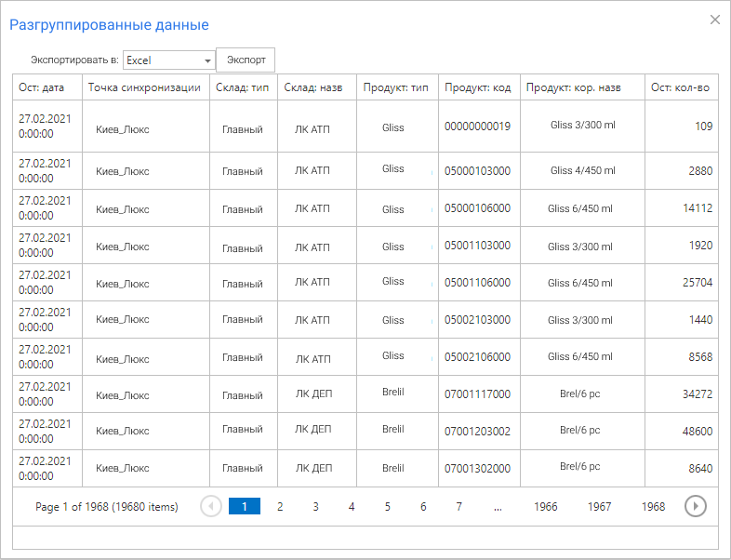Click the Ост: кол-во column header
This screenshot has width=731, height=560.
[681, 87]
